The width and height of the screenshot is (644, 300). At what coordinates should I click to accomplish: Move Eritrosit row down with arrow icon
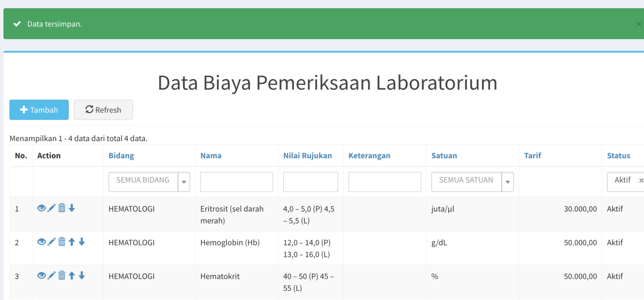[71, 208]
